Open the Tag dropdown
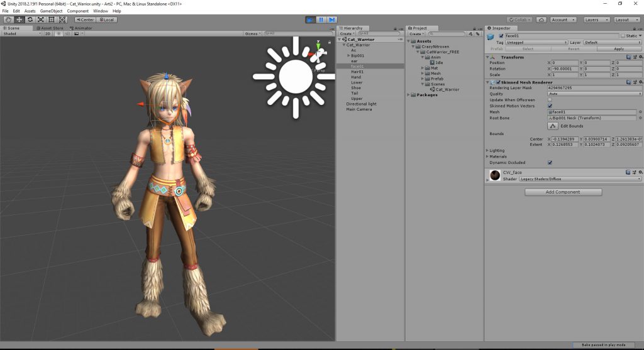644x350 pixels. coord(536,42)
